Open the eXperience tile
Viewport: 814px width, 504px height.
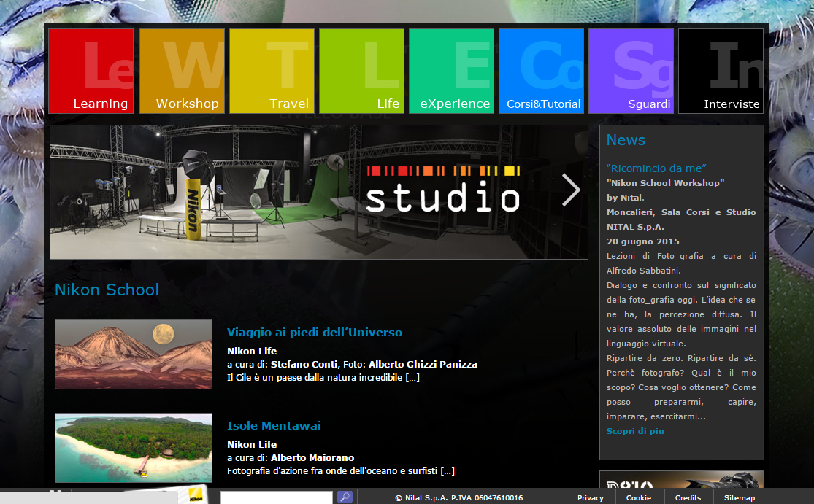452,71
